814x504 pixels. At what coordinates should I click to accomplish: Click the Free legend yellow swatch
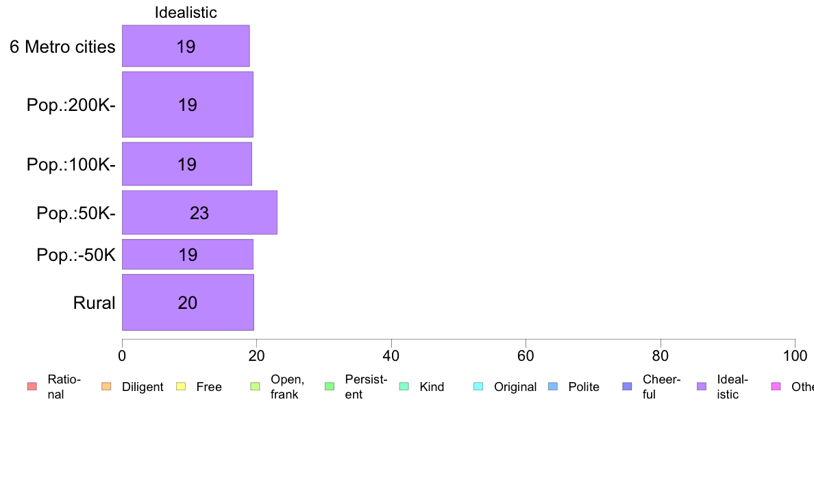[181, 387]
